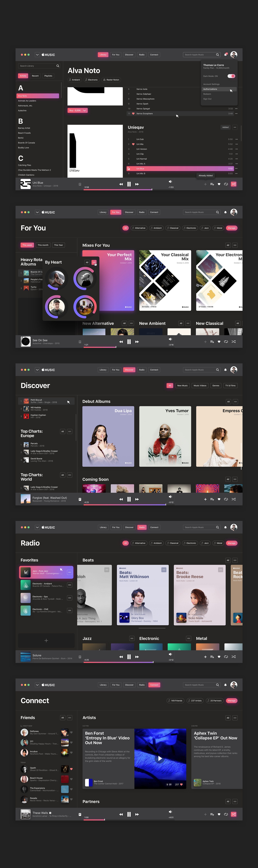This screenshot has height=868, width=258.
Task: Toggle list view for Mixes For You
Action: (x=235, y=245)
